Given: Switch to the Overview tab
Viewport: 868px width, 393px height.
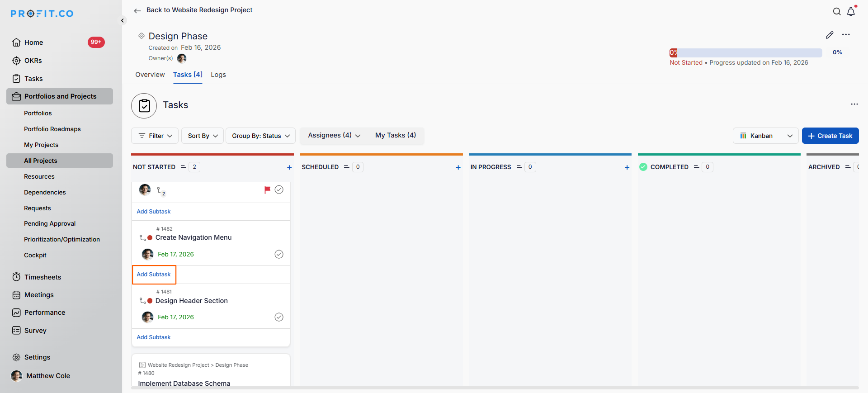Looking at the screenshot, I should (150, 75).
